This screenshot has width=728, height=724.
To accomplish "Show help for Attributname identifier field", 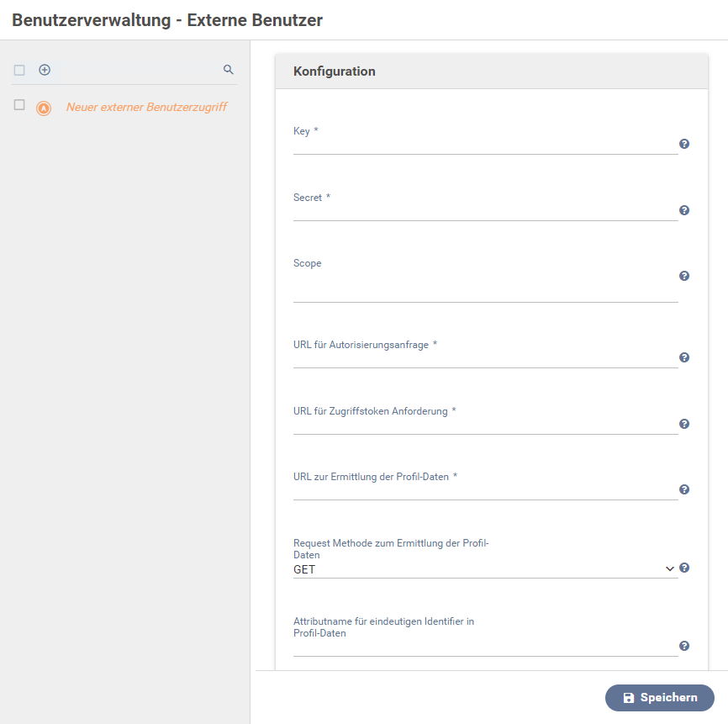I will [x=684, y=646].
